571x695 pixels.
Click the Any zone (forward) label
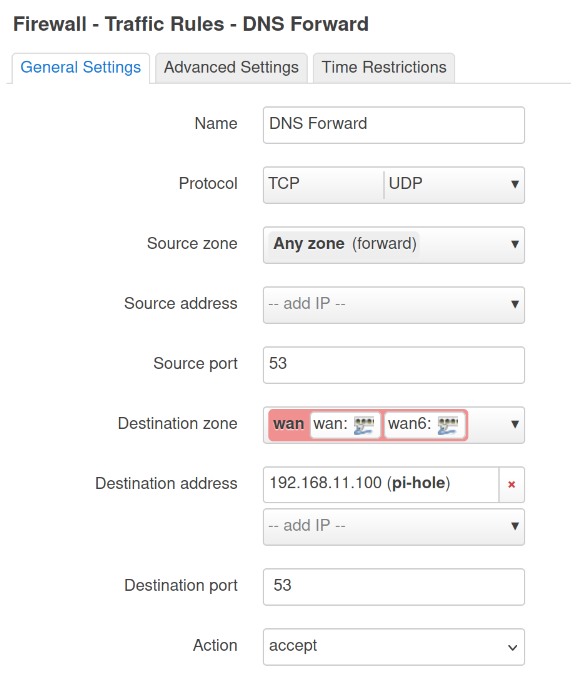344,244
